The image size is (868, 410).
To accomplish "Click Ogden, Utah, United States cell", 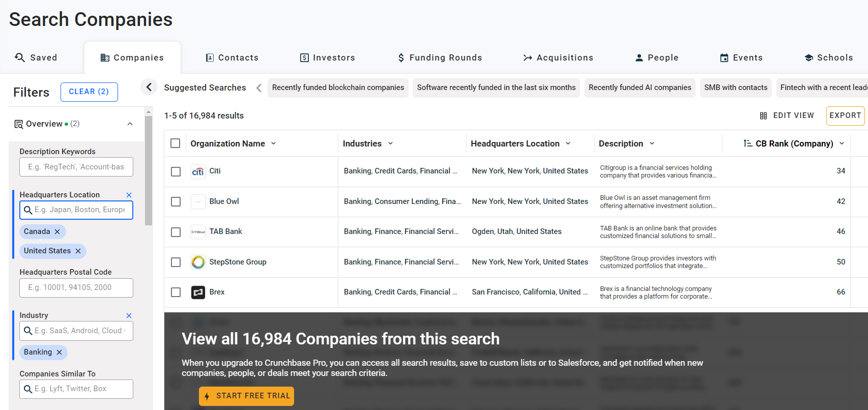I will click(x=516, y=231).
